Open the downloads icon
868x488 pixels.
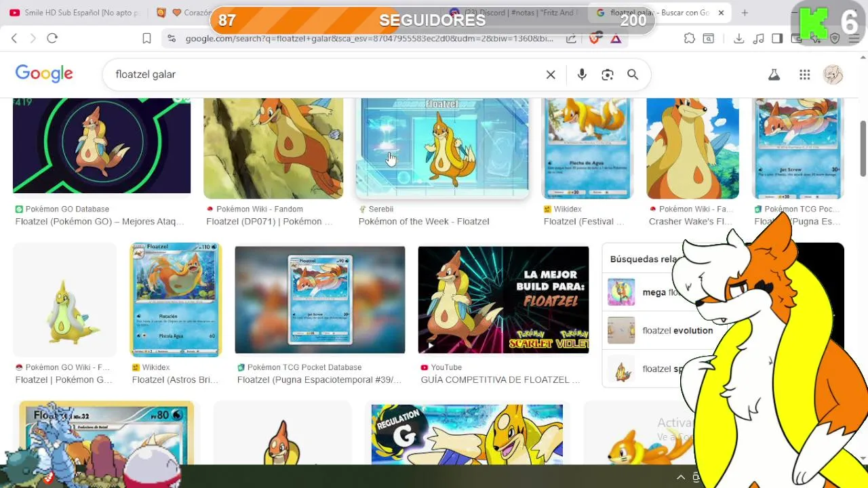(739, 39)
